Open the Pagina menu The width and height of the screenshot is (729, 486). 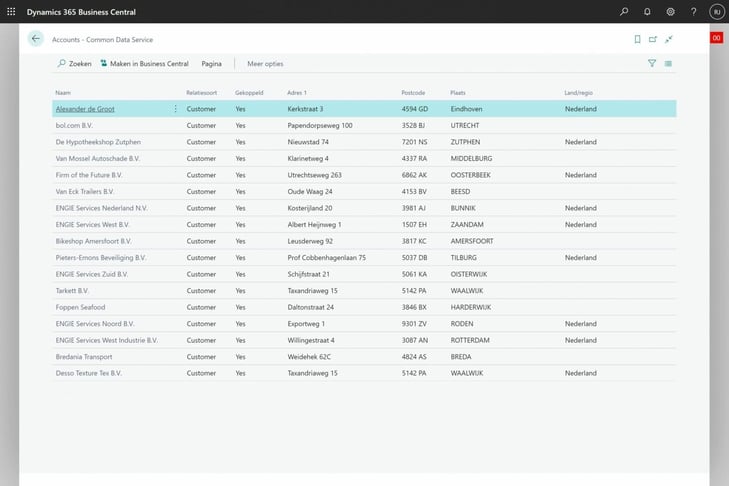coord(212,64)
